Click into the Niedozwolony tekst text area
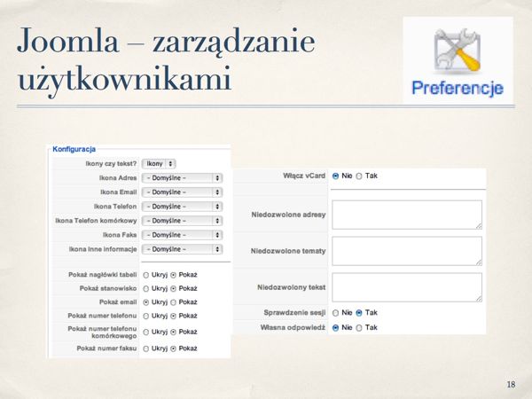Image resolution: width=532 pixels, height=399 pixels. point(406,286)
